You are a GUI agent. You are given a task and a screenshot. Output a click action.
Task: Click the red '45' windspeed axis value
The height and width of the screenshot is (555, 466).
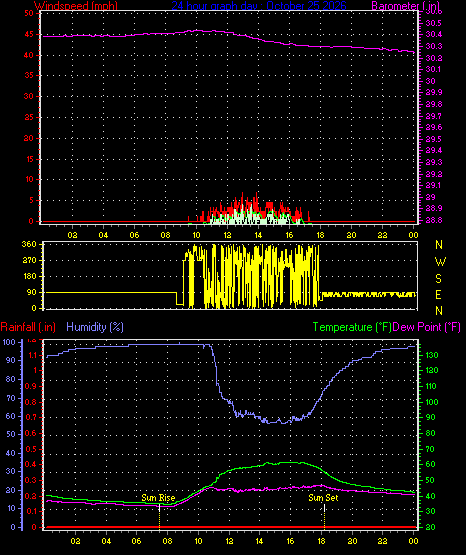tap(29, 34)
